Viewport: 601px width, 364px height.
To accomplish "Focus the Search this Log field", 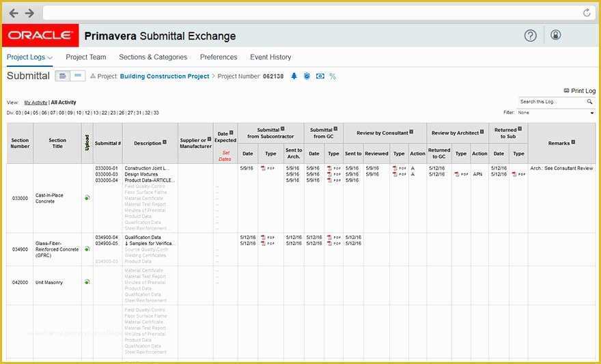I will [x=552, y=102].
